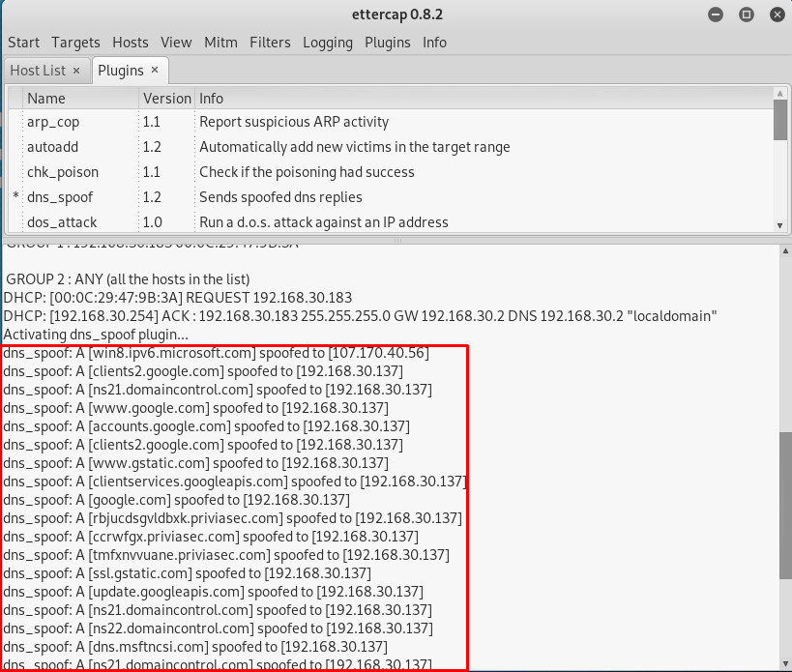
Task: Select the autoadd plugin row
Action: tap(391, 147)
